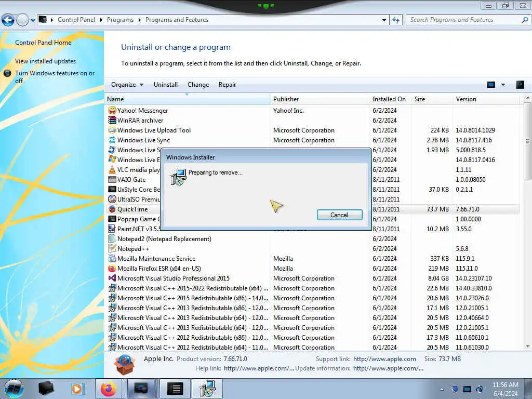This screenshot has width=532, height=399.
Task: Click the 8.04 GB size cell
Action: point(438,278)
